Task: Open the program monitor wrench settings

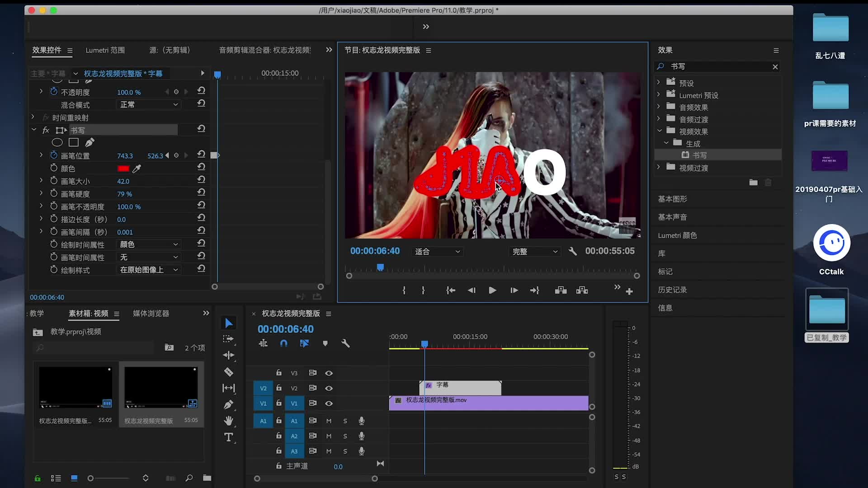Action: [572, 251]
